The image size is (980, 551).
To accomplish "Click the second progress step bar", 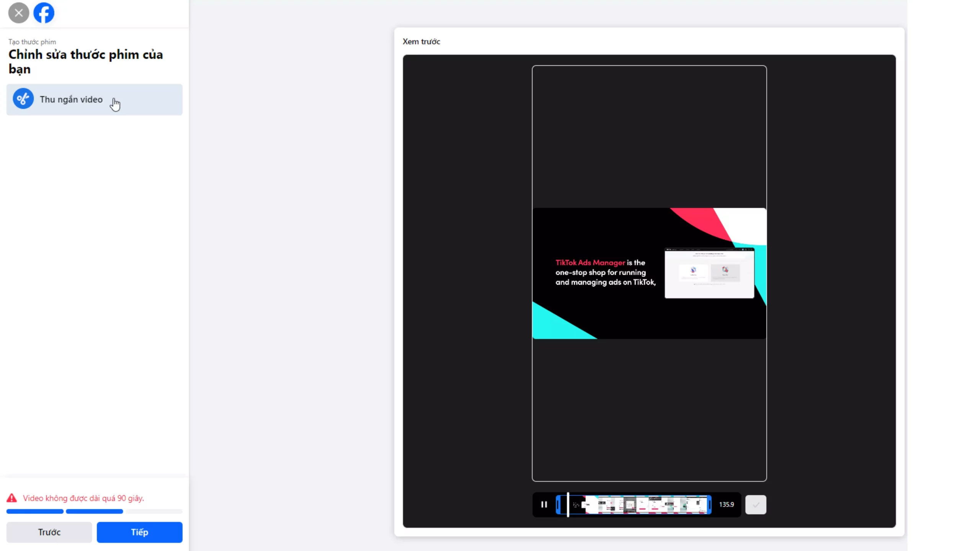I will 94,511.
